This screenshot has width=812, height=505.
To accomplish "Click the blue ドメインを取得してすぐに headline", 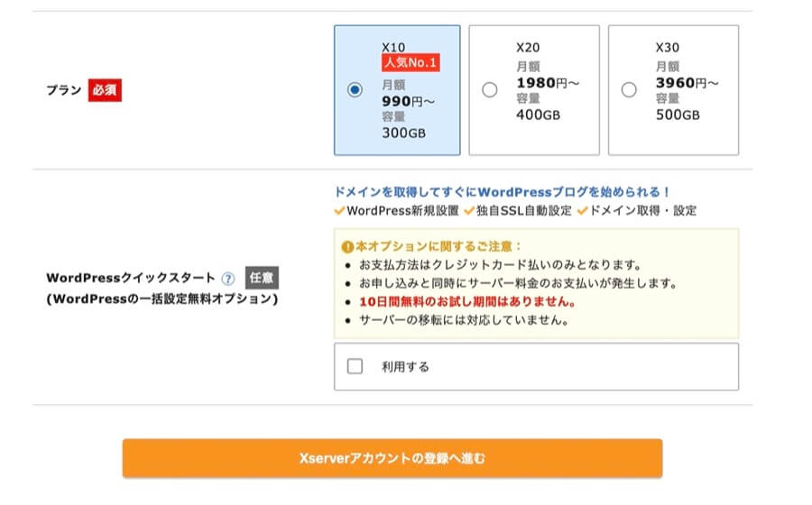I will (502, 192).
